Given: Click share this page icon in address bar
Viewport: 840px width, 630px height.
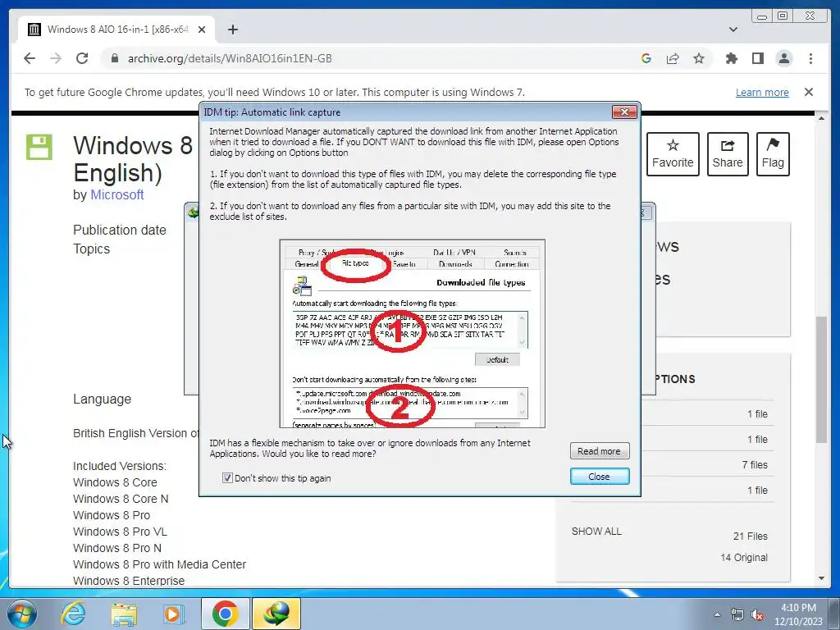Looking at the screenshot, I should [673, 58].
